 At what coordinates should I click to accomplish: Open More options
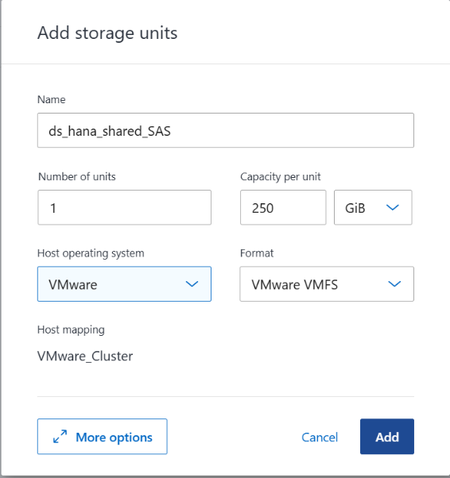click(x=102, y=436)
